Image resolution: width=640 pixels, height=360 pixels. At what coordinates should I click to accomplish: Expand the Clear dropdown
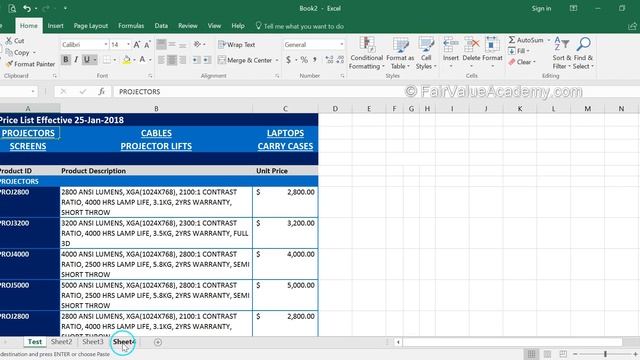point(534,62)
